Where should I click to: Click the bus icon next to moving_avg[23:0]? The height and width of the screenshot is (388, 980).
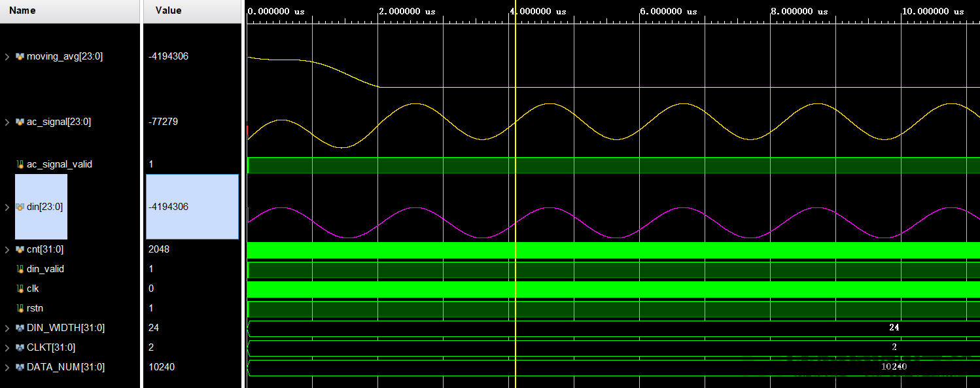click(x=19, y=56)
